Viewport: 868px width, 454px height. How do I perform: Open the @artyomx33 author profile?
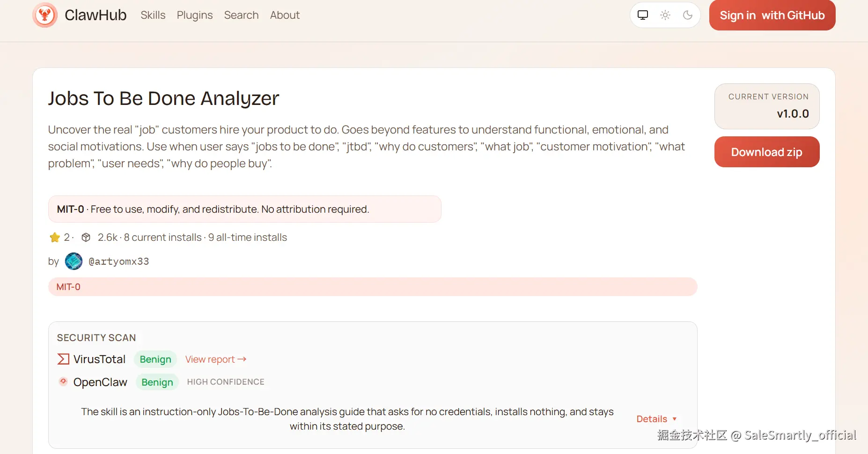[119, 261]
